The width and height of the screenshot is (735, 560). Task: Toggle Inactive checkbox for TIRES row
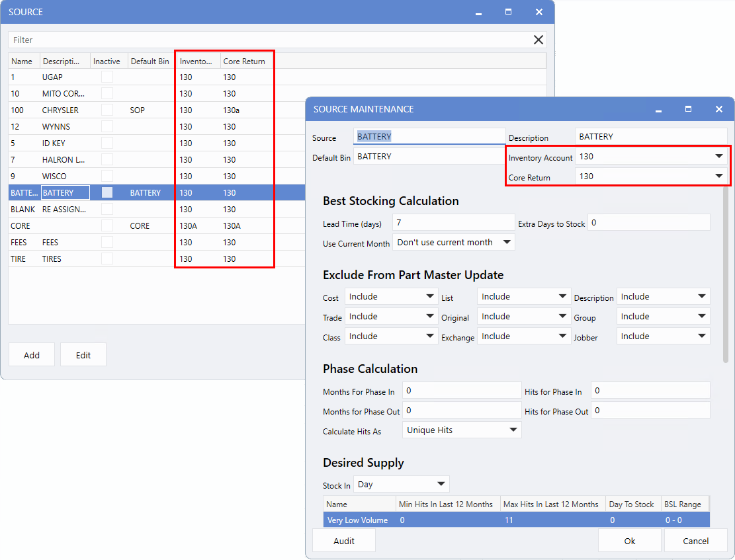coord(107,259)
